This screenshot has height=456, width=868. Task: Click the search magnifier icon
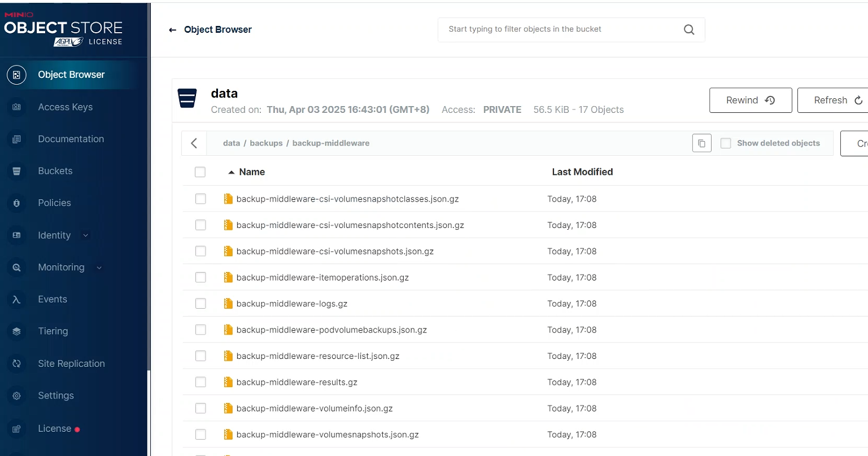click(689, 29)
